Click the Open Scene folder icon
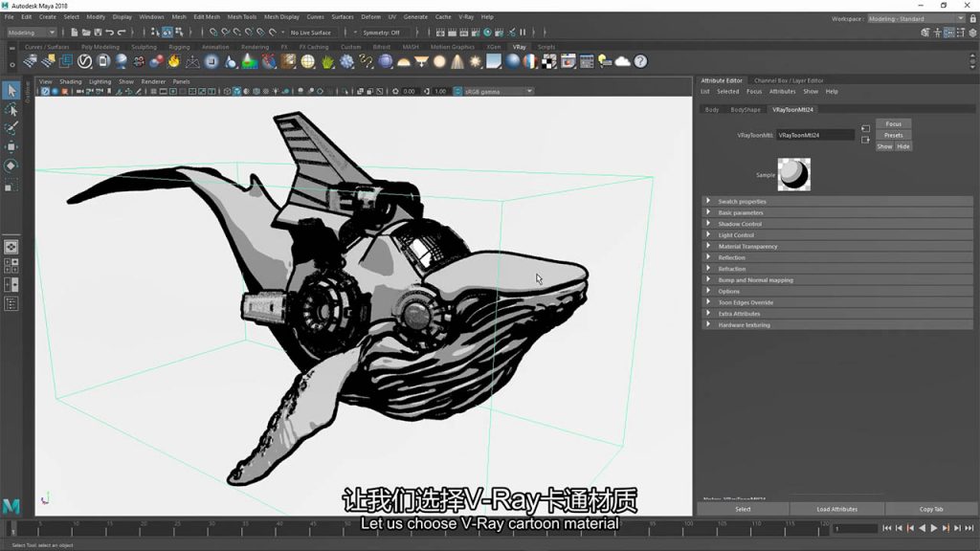This screenshot has width=980, height=551. (x=86, y=33)
